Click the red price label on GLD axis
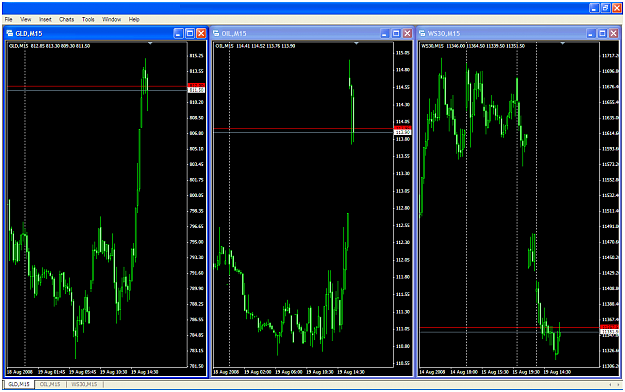Screen dimensions: 625x392 pos(196,86)
